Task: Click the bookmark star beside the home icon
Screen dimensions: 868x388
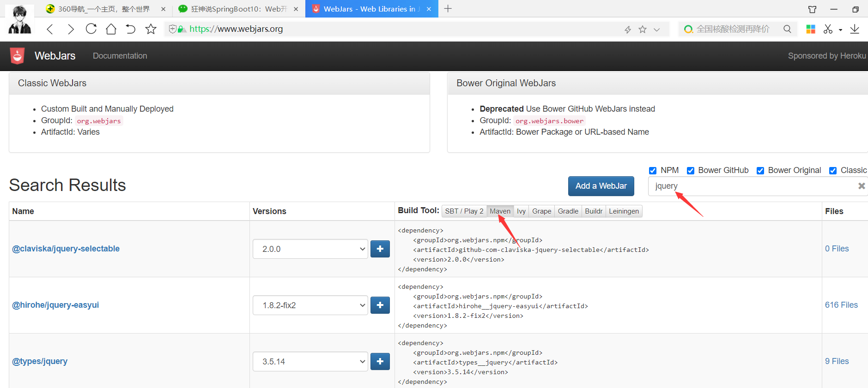Action: tap(151, 29)
